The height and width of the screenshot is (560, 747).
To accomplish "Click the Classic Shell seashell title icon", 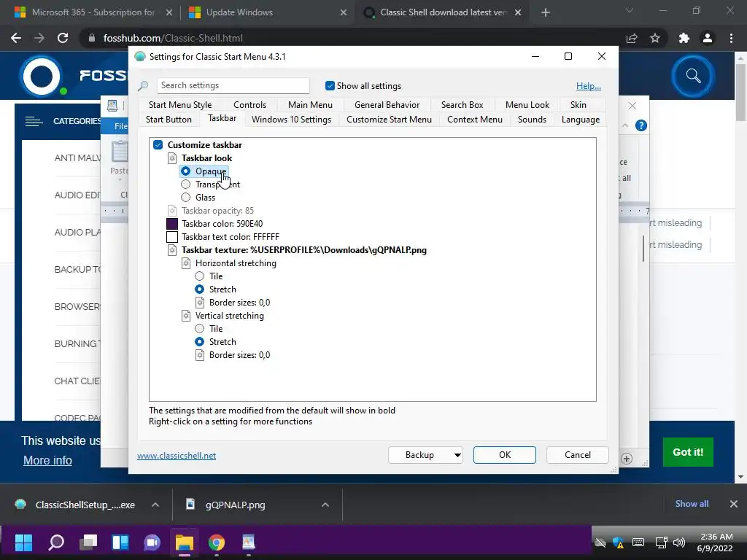I will (139, 57).
